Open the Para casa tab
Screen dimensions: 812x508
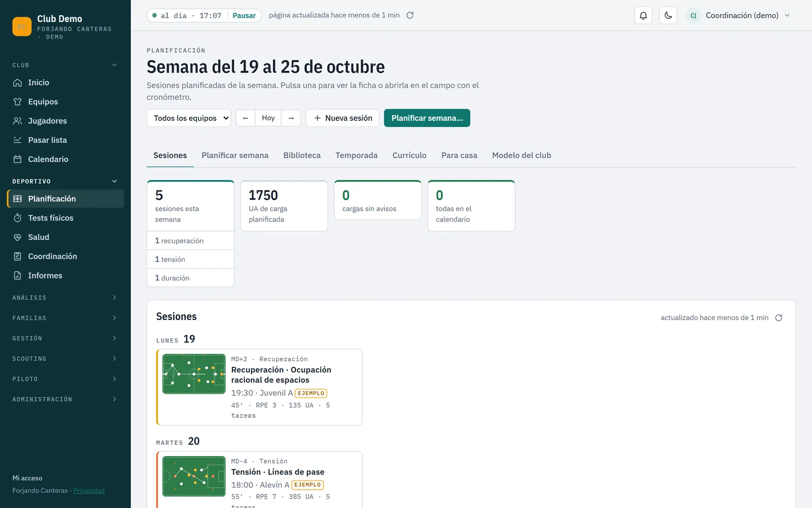click(459, 155)
